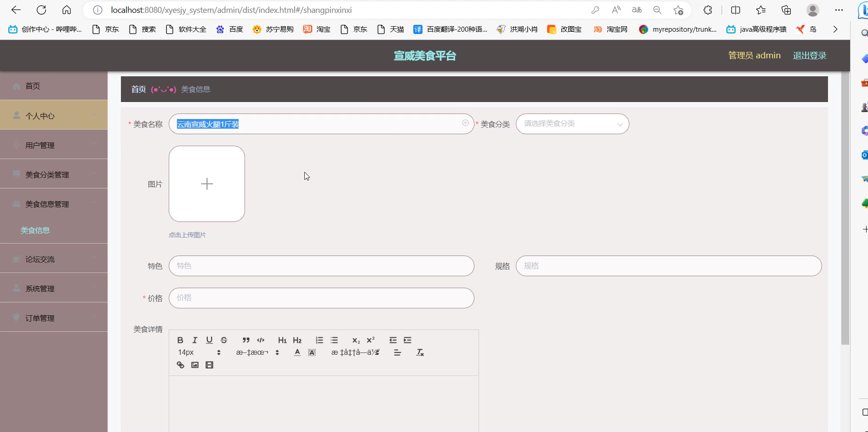
Task: Insert a code block in the editor
Action: (261, 340)
